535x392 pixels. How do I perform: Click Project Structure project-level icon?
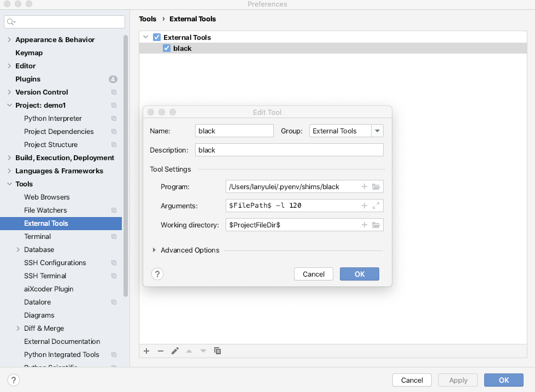tap(114, 145)
